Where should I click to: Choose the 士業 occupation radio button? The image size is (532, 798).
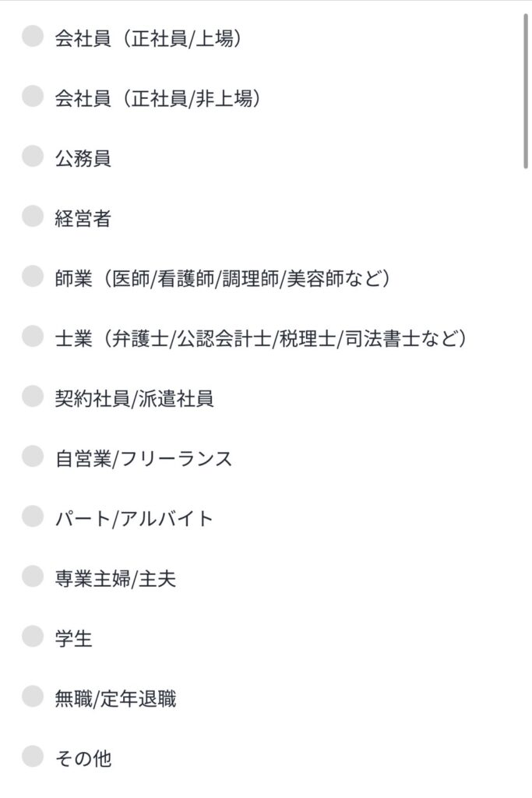(x=33, y=337)
